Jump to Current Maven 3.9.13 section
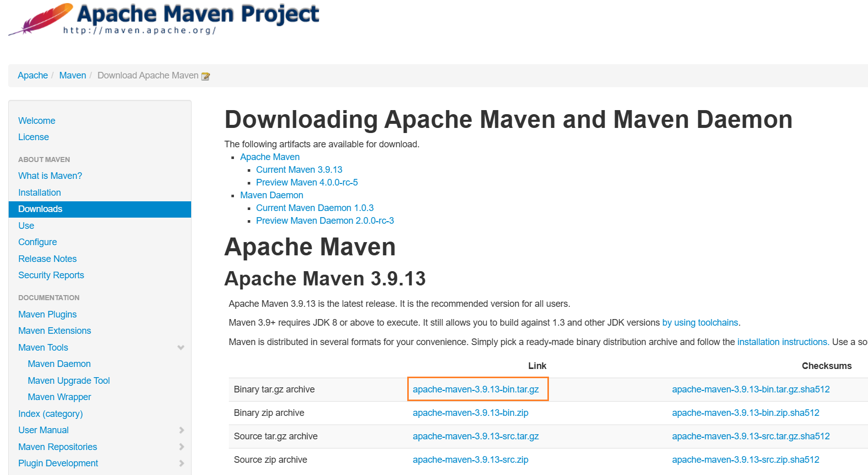 299,170
